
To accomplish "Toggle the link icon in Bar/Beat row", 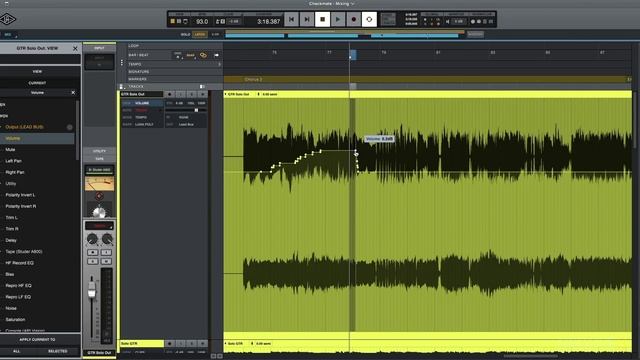I will [x=203, y=55].
